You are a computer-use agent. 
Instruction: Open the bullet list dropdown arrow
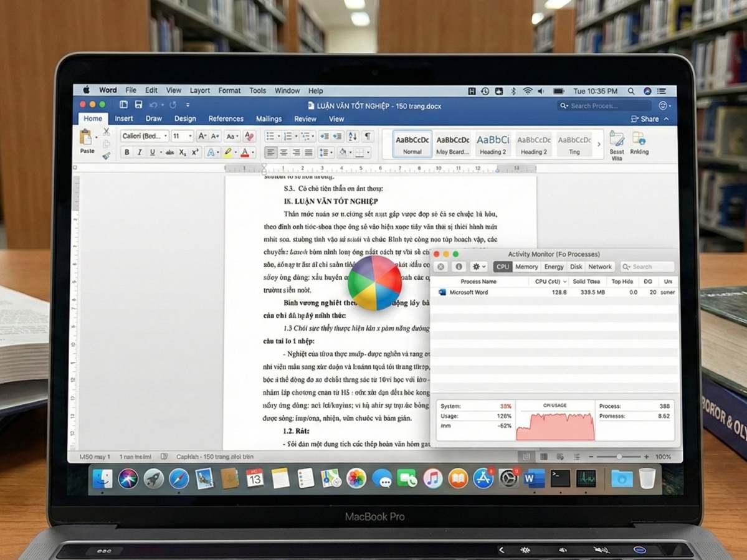click(x=278, y=136)
